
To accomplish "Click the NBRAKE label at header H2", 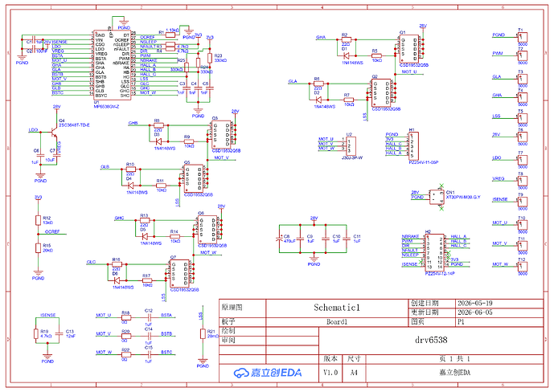I will click(x=410, y=236).
